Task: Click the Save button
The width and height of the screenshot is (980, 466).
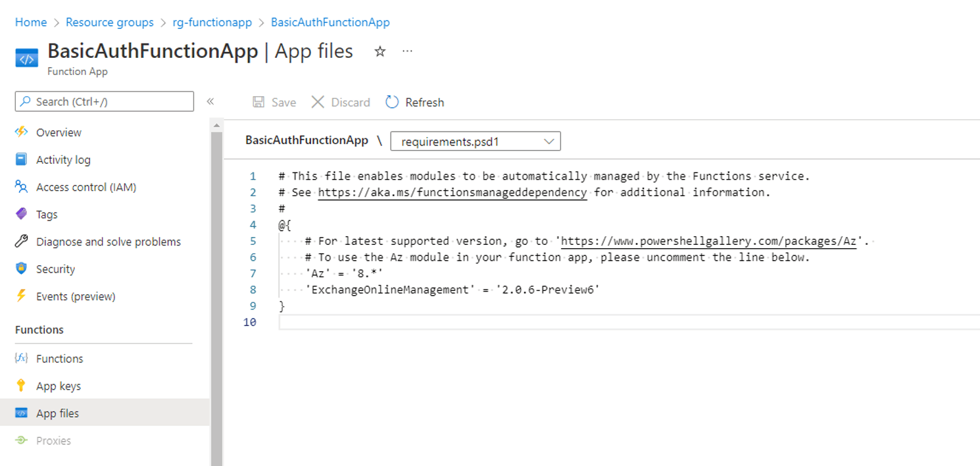Action: pyautogui.click(x=274, y=102)
